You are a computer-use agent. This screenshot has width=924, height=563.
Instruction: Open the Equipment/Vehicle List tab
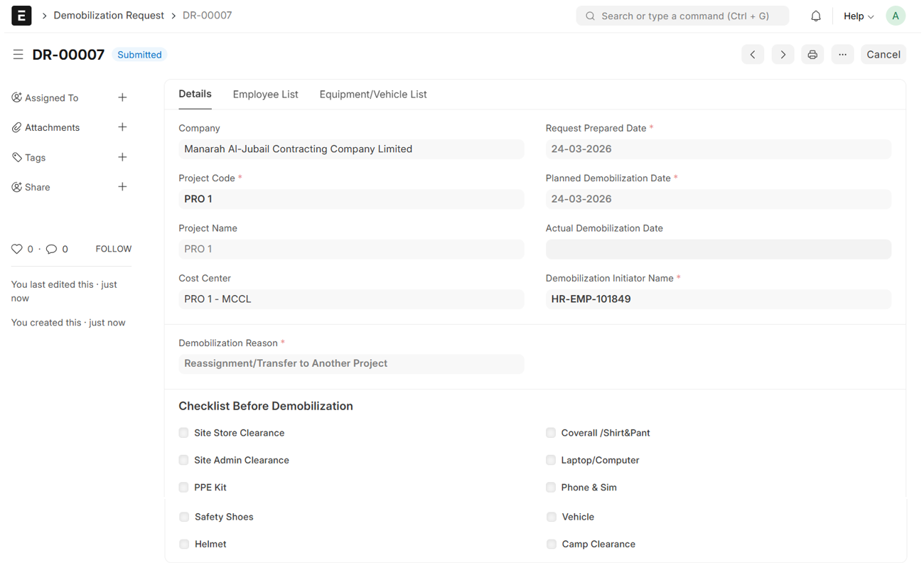(x=372, y=95)
